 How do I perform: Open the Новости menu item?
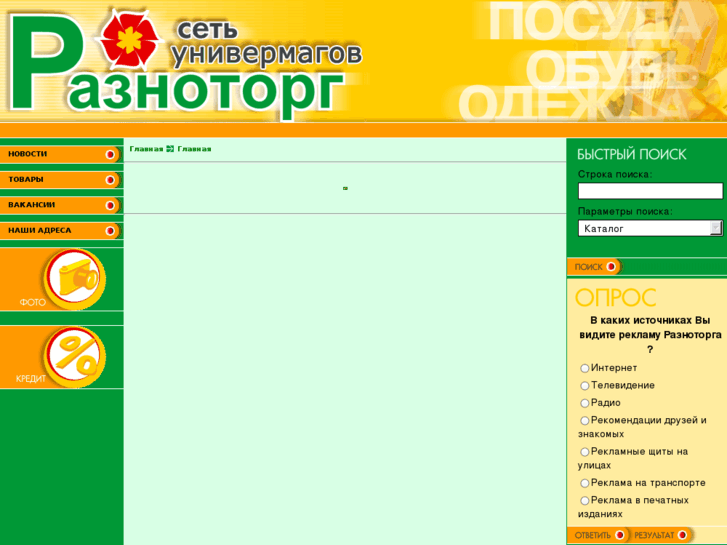click(60, 154)
